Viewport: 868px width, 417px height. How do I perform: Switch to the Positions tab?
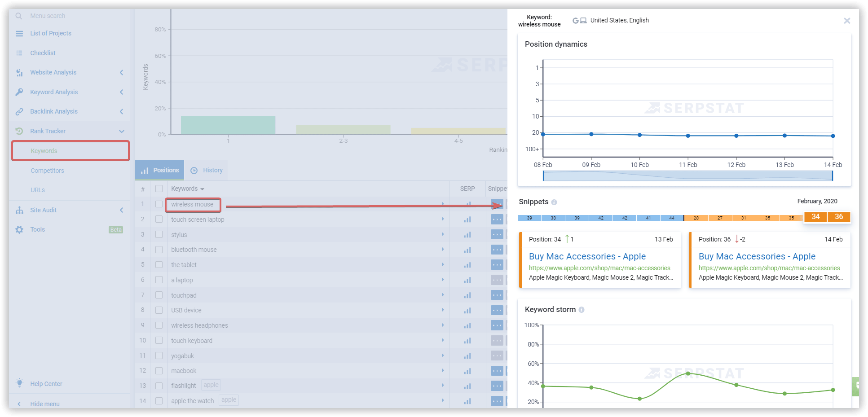tap(160, 171)
